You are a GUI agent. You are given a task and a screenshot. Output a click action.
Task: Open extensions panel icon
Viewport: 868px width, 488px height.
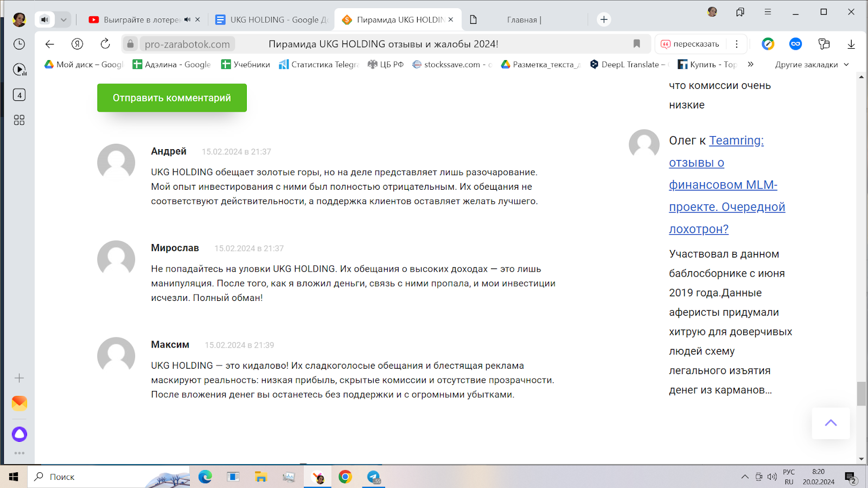[x=824, y=44]
